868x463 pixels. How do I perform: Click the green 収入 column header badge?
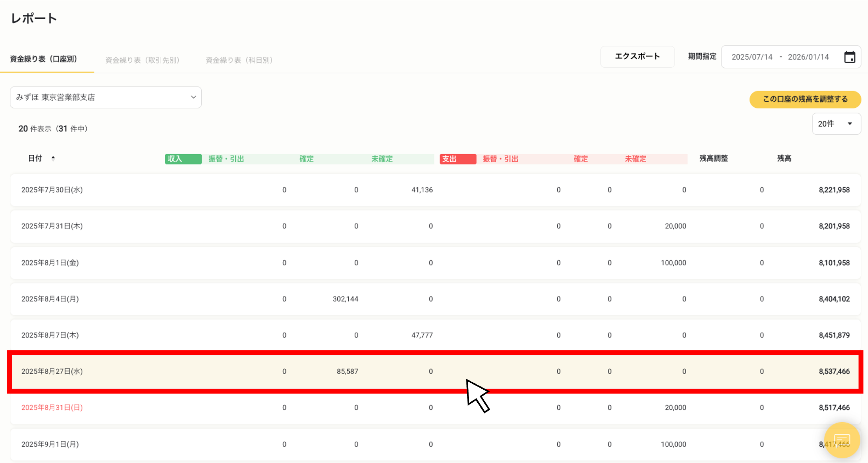pyautogui.click(x=183, y=159)
